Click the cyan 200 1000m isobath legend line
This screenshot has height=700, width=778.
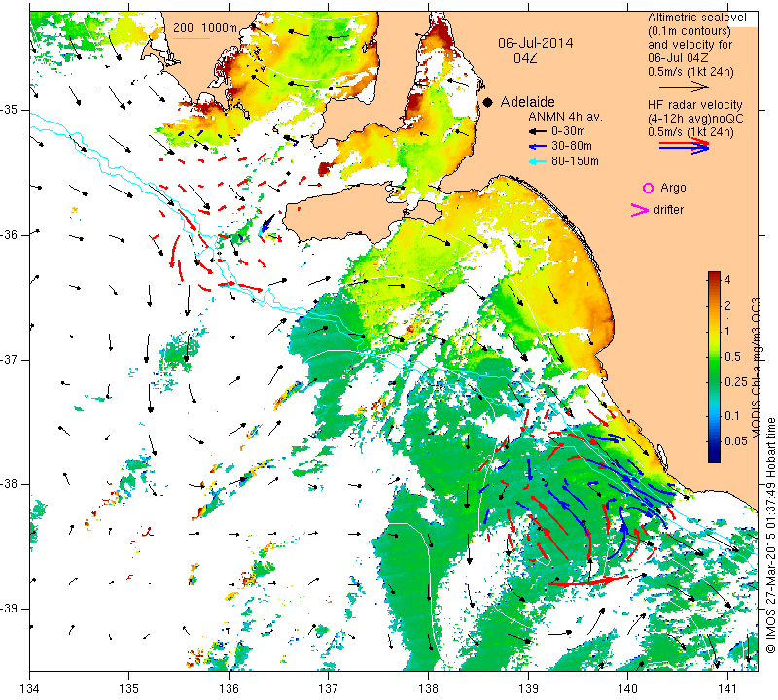coord(191,38)
